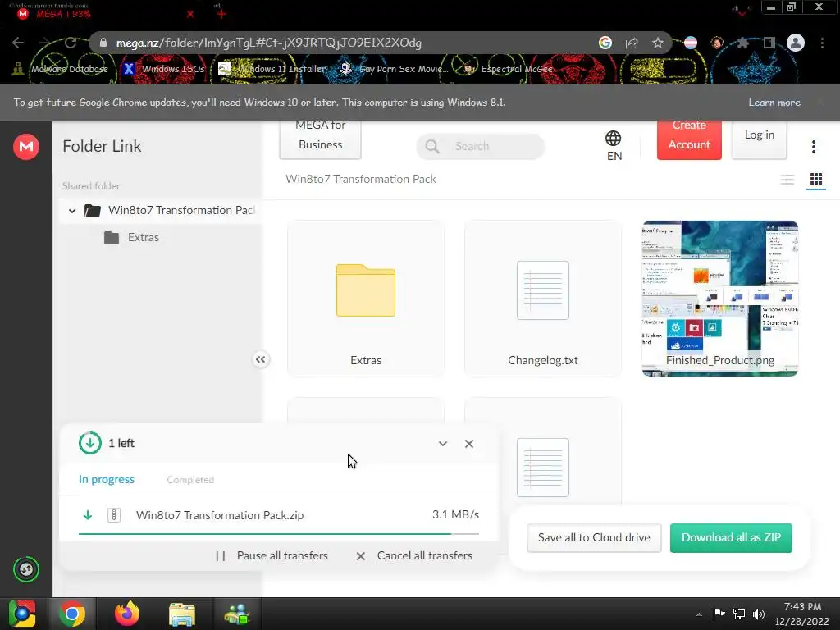Close the MEGA browser tab

pyautogui.click(x=190, y=15)
